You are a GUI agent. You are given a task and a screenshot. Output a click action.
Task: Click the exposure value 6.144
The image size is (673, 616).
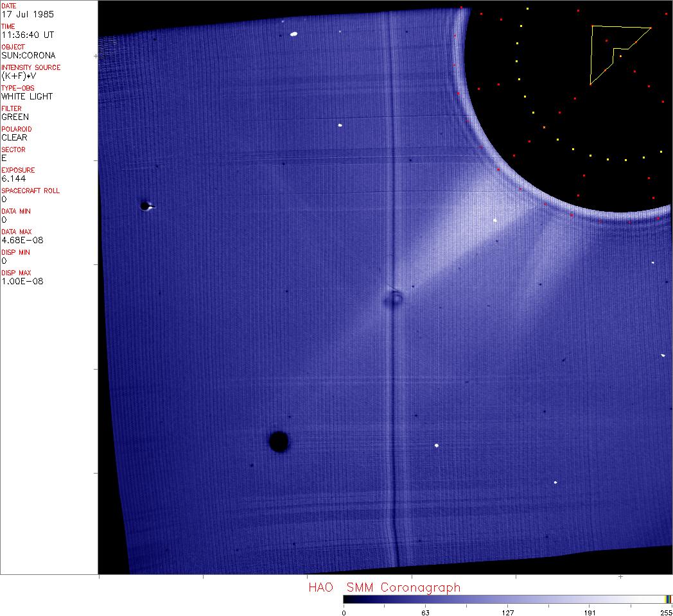coord(13,178)
